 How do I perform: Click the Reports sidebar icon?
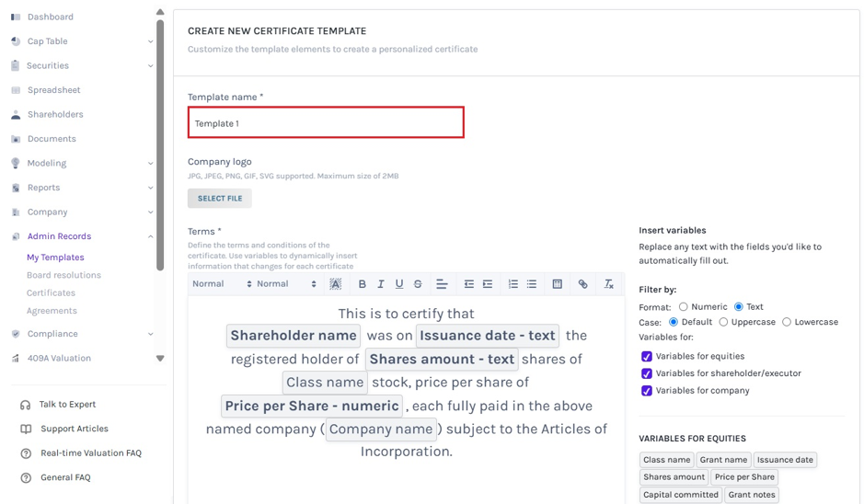coord(16,188)
